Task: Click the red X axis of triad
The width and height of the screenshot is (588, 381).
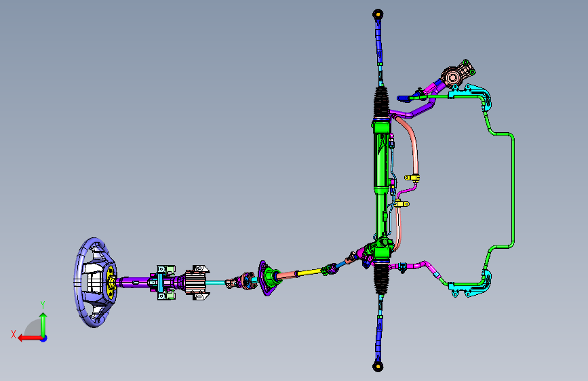Action: click(29, 338)
